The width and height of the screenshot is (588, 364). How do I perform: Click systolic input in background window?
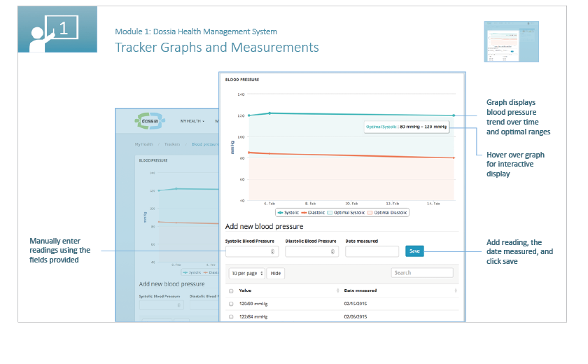(161, 305)
